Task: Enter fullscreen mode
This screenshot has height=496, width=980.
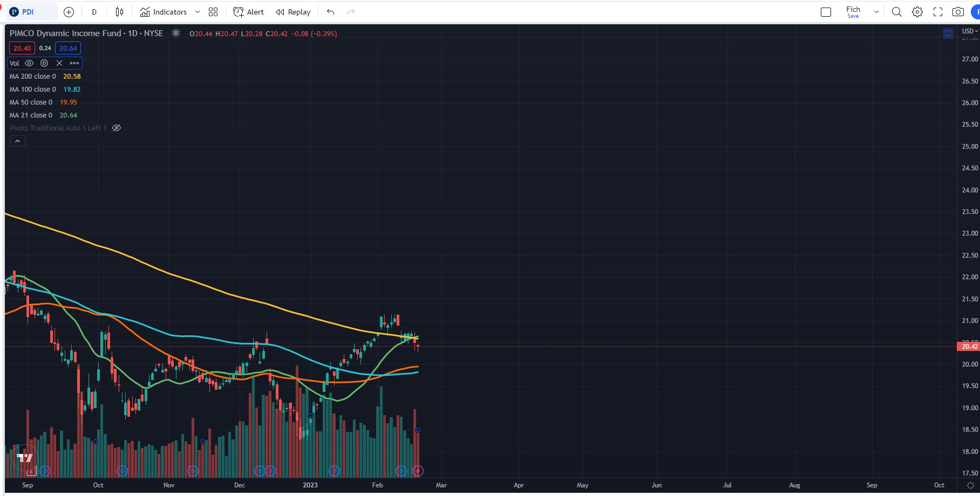Action: (x=938, y=12)
